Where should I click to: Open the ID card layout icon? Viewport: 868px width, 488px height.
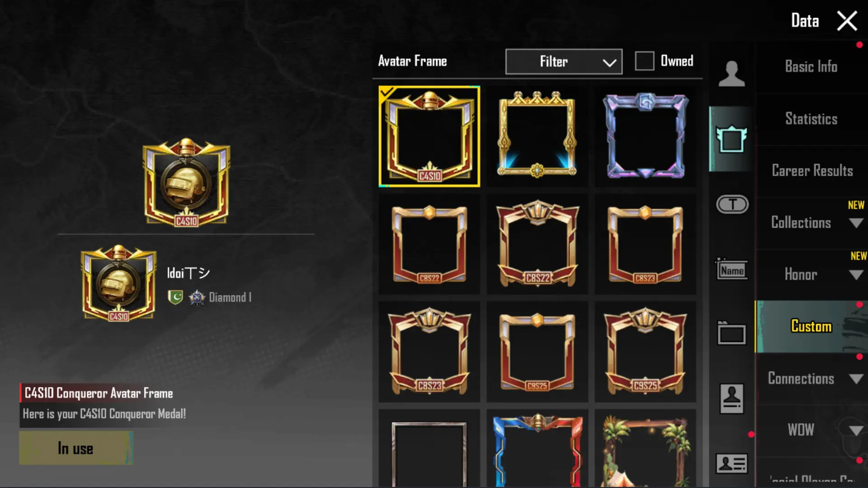(731, 464)
